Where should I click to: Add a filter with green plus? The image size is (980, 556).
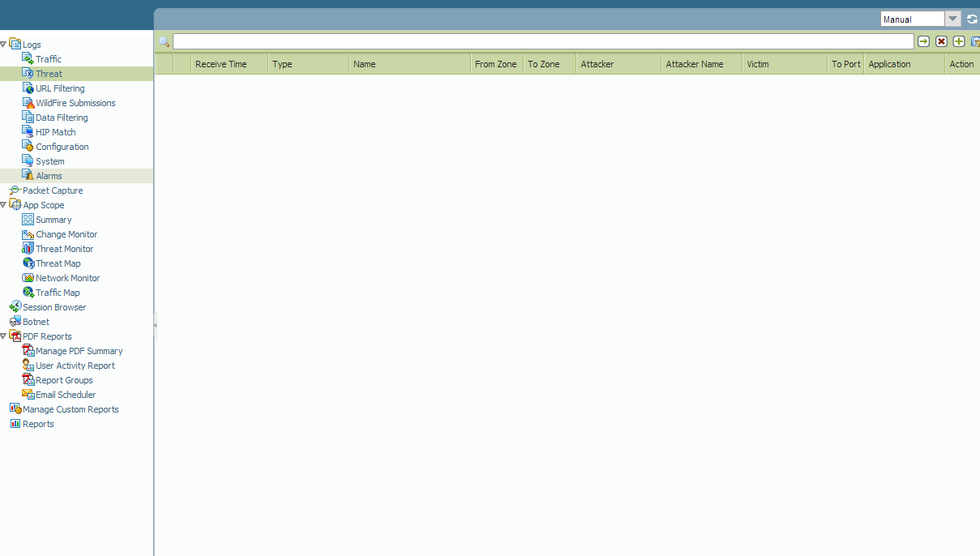tap(959, 41)
